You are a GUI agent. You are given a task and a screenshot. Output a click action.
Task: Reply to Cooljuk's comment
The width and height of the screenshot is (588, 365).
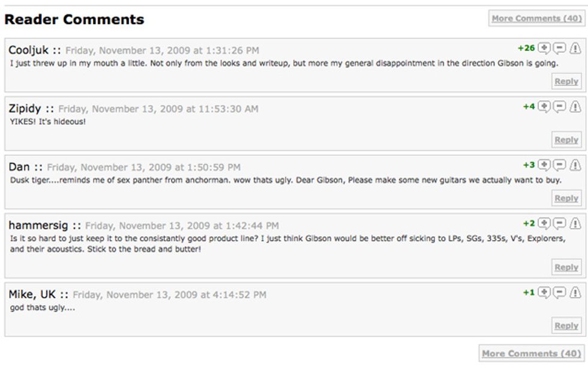[x=566, y=82]
